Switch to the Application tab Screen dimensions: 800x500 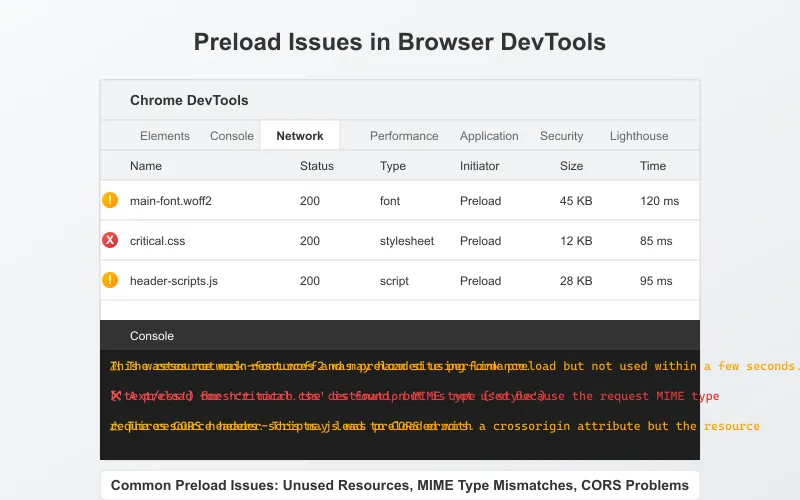click(x=489, y=136)
